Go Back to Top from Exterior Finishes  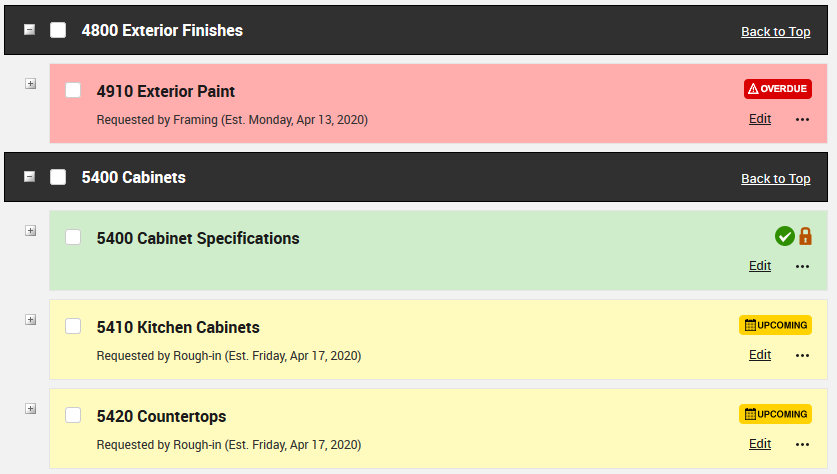775,32
